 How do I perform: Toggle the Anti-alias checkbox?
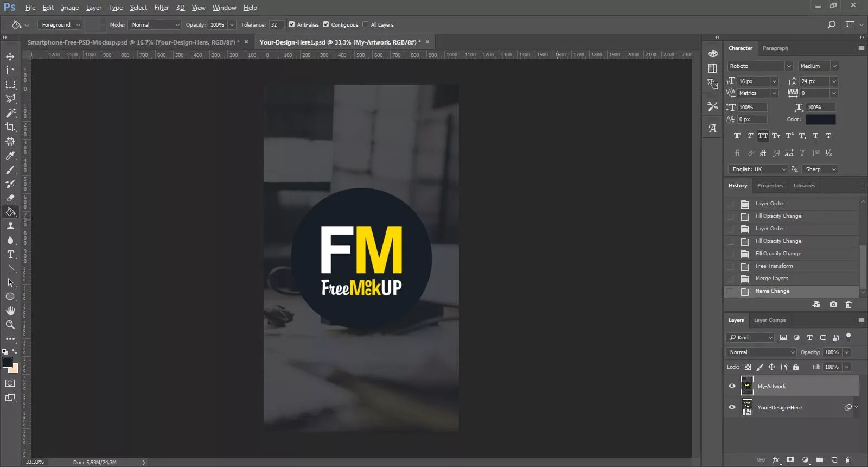292,24
